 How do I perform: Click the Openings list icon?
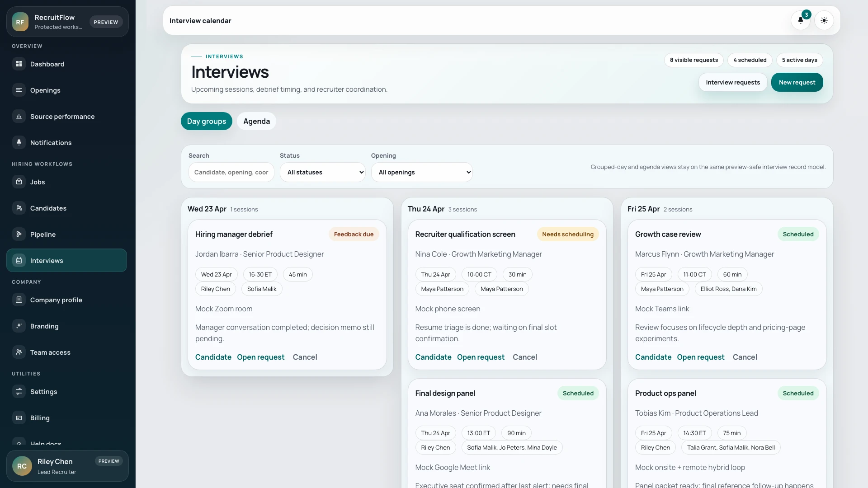tap(19, 90)
